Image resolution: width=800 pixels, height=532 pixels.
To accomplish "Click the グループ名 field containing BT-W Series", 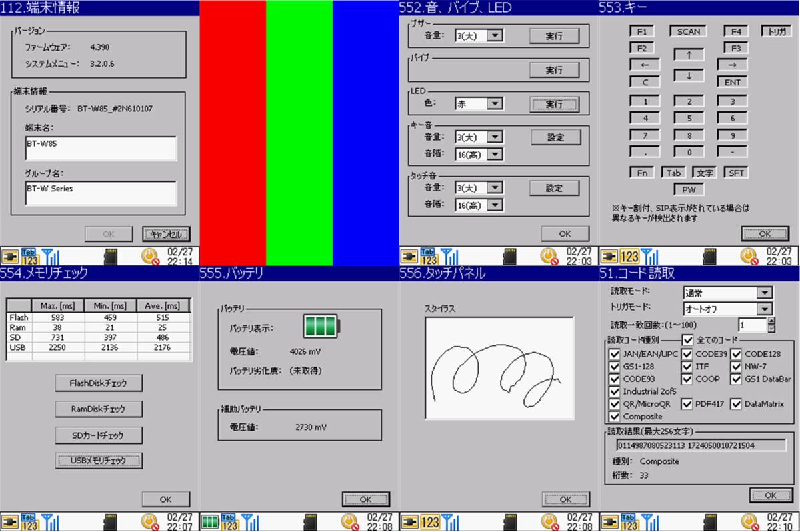I will point(101,194).
